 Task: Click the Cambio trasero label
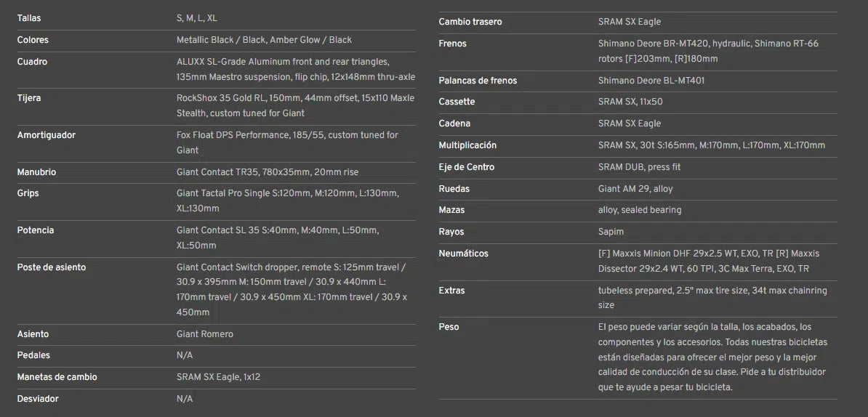pos(470,22)
